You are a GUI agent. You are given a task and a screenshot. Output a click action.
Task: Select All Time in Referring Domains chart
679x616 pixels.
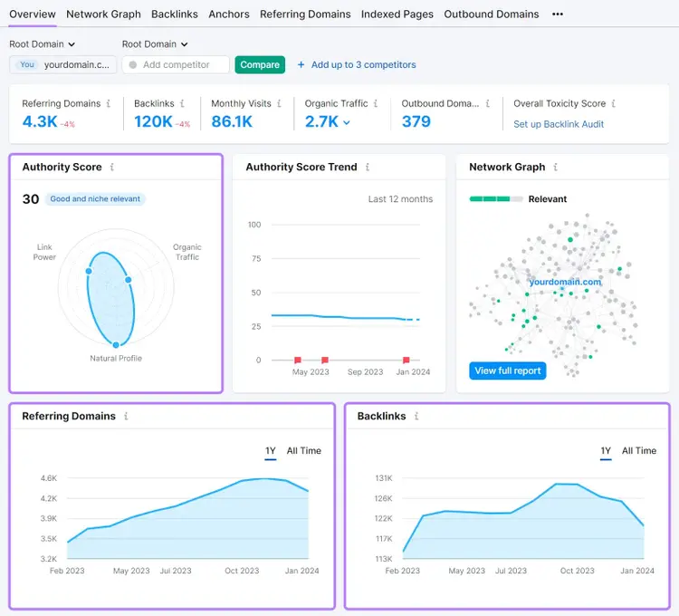[x=304, y=451]
